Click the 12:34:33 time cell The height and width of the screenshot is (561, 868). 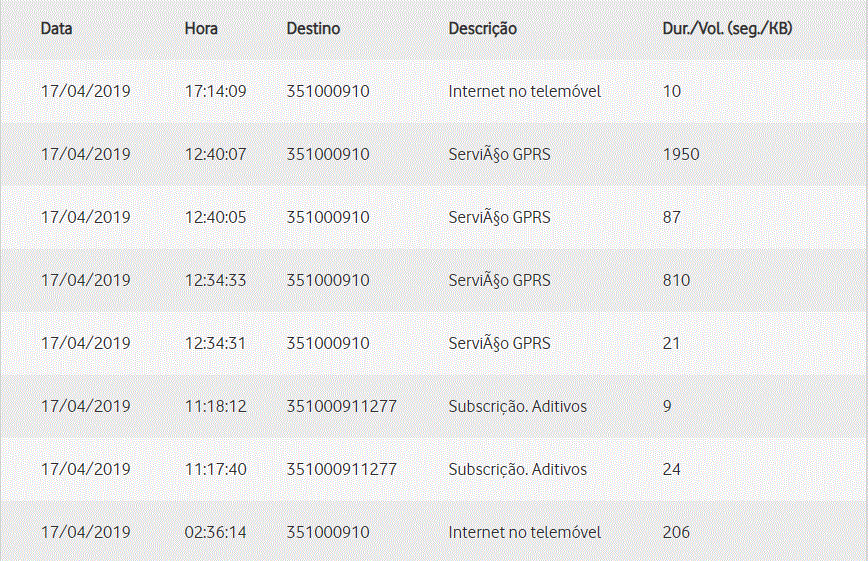pos(215,280)
